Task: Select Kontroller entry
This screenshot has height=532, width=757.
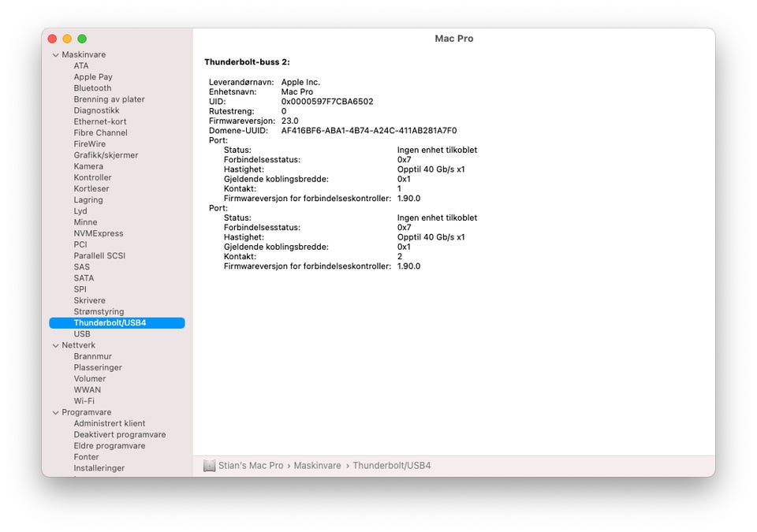Action: coord(93,177)
